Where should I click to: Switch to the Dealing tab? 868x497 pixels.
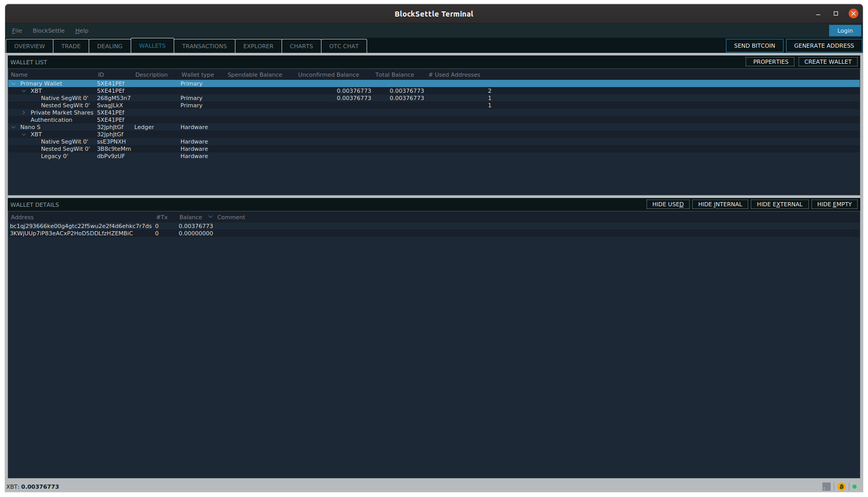pos(110,46)
